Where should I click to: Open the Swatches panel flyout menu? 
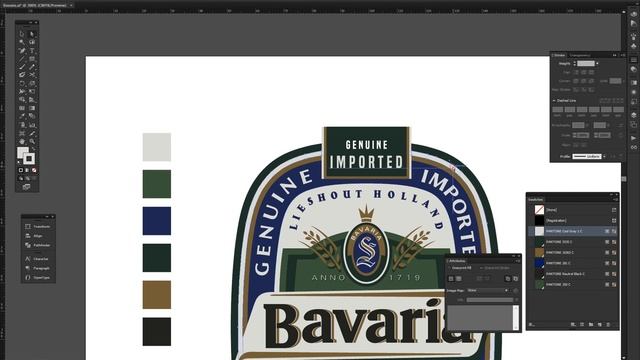coord(615,199)
